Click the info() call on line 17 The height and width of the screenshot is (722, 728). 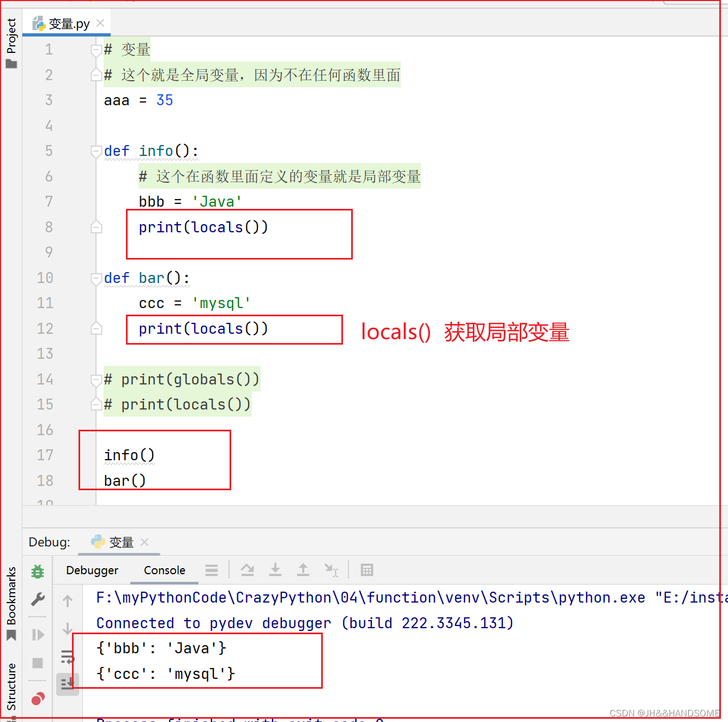tap(130, 455)
